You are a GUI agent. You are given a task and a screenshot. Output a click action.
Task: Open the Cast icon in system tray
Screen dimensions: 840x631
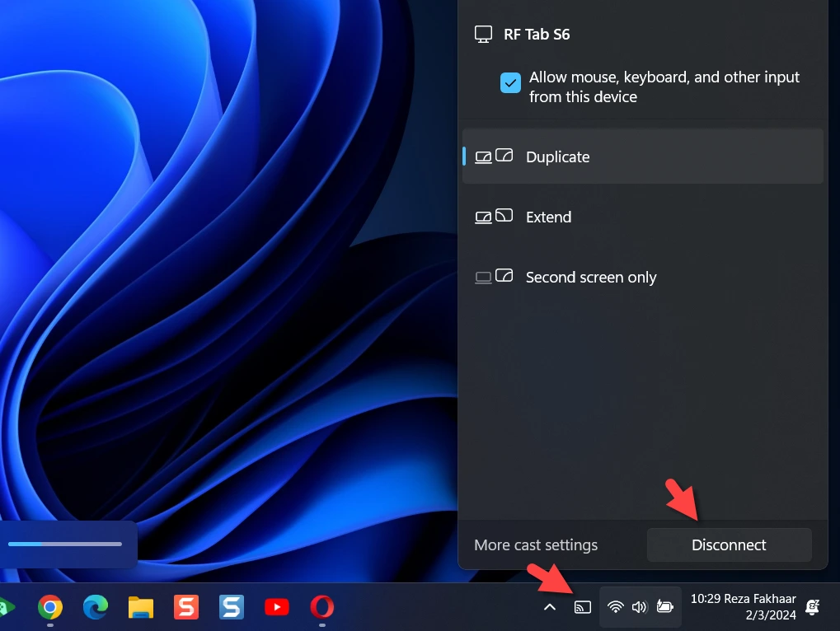click(582, 607)
